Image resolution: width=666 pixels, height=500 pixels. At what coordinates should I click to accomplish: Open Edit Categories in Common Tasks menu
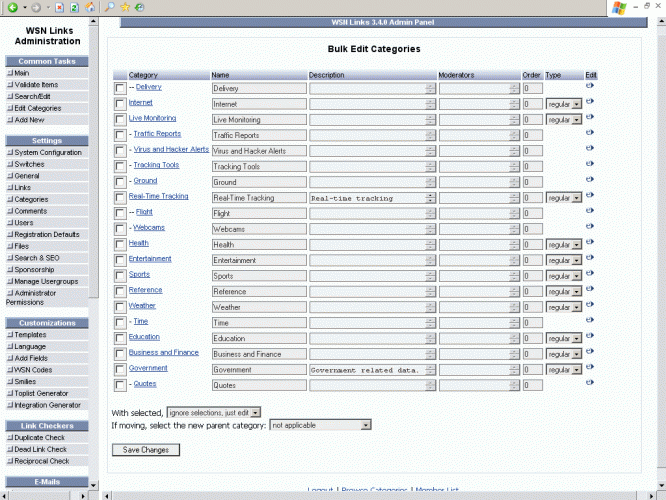(x=37, y=108)
